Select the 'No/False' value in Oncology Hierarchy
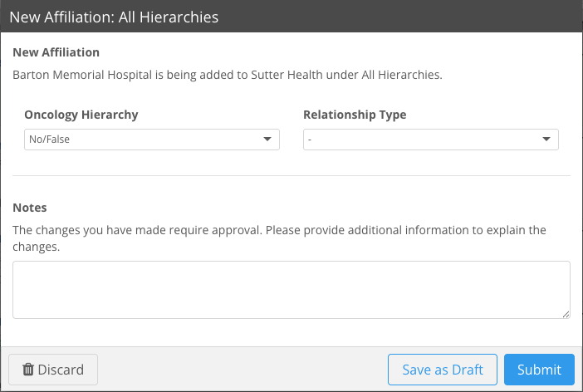583x392 pixels. coord(50,139)
